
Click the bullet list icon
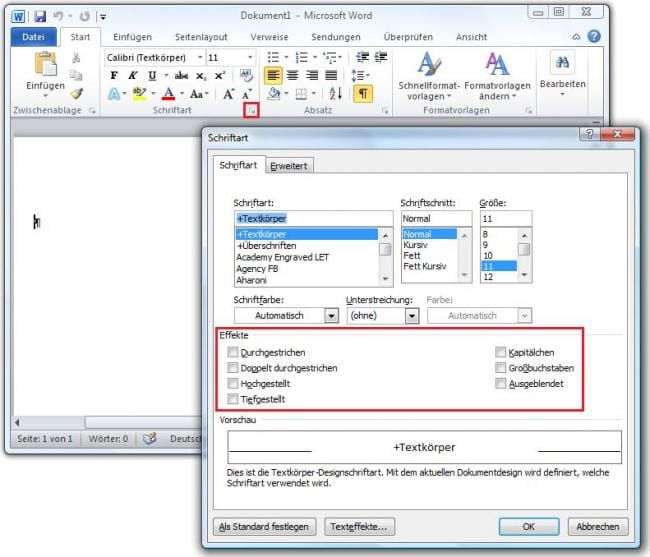click(x=273, y=57)
